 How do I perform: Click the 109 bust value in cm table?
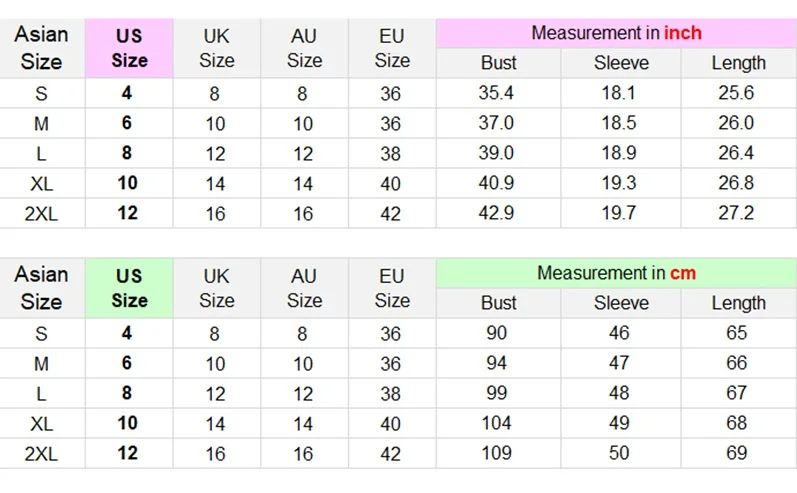pyautogui.click(x=498, y=452)
